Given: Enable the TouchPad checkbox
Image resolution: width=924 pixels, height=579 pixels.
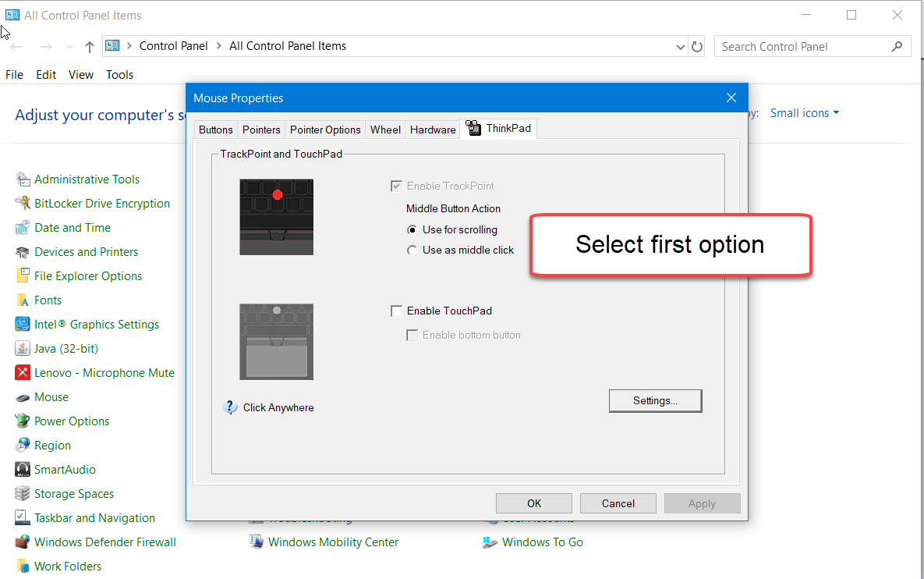Looking at the screenshot, I should click(x=397, y=311).
